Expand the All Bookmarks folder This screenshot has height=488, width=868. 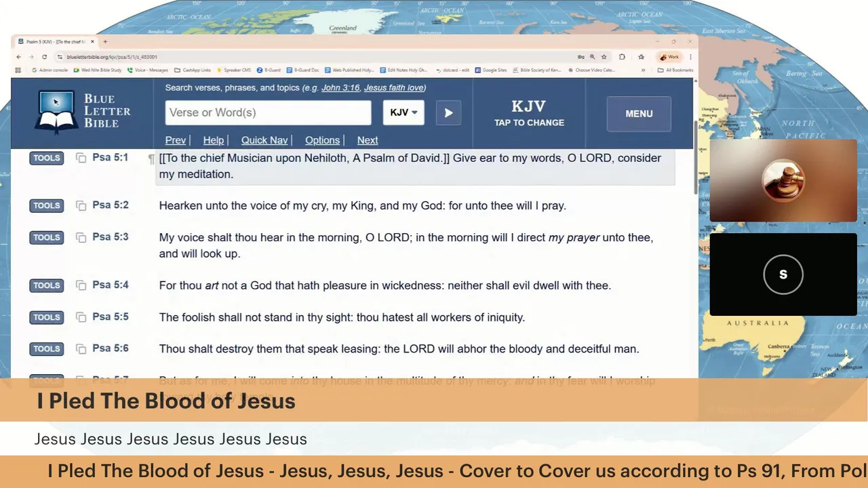(675, 70)
